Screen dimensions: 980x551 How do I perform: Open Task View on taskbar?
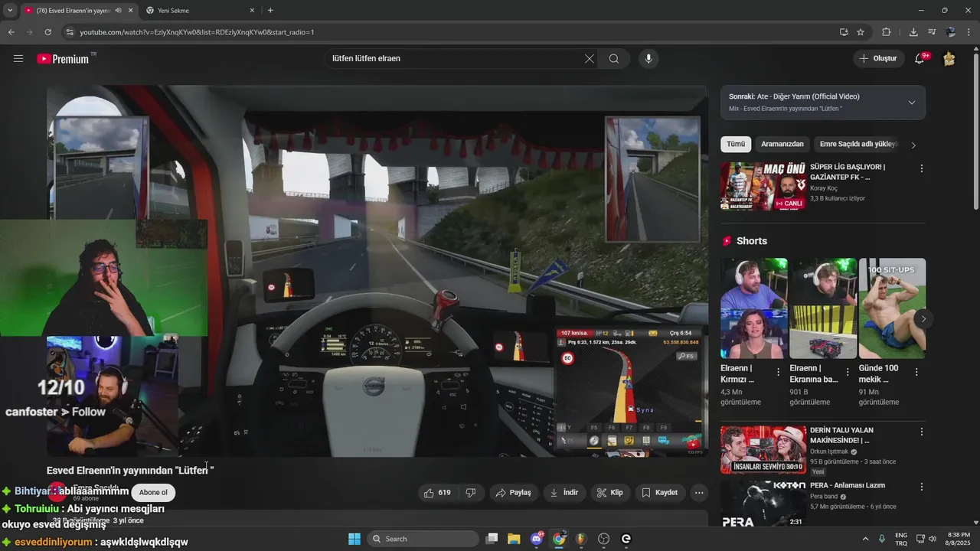point(492,539)
